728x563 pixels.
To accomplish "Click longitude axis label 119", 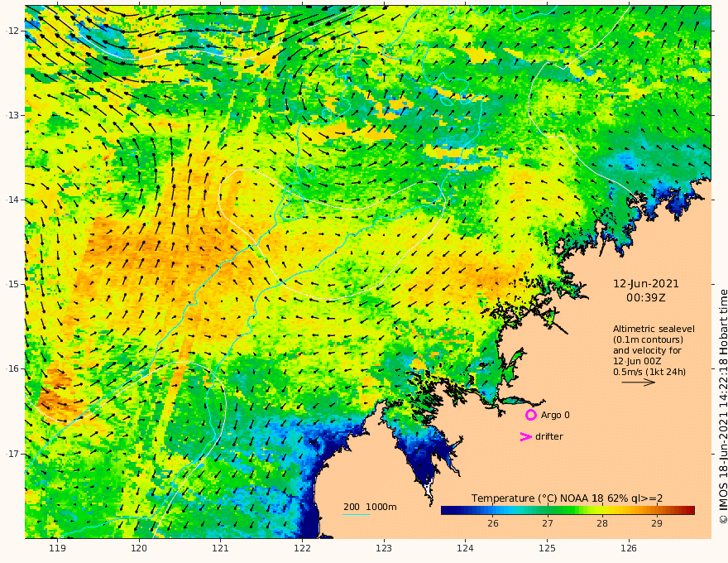I will (58, 548).
